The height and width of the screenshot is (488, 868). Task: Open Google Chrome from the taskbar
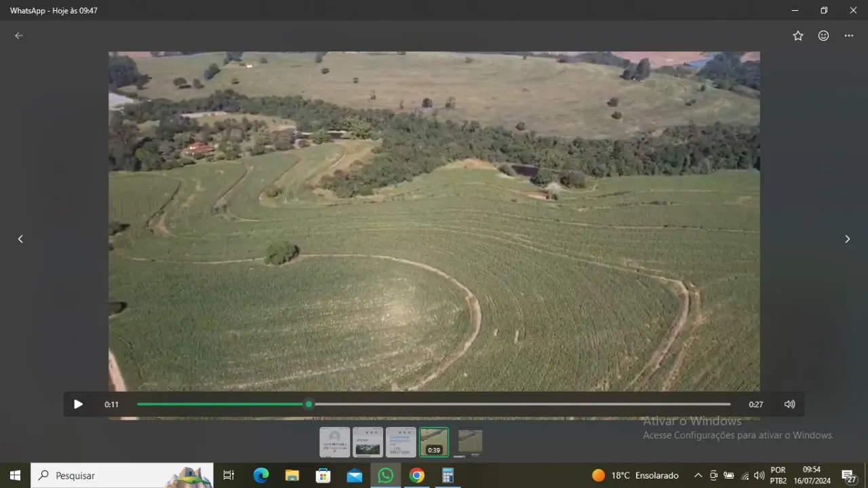point(417,476)
